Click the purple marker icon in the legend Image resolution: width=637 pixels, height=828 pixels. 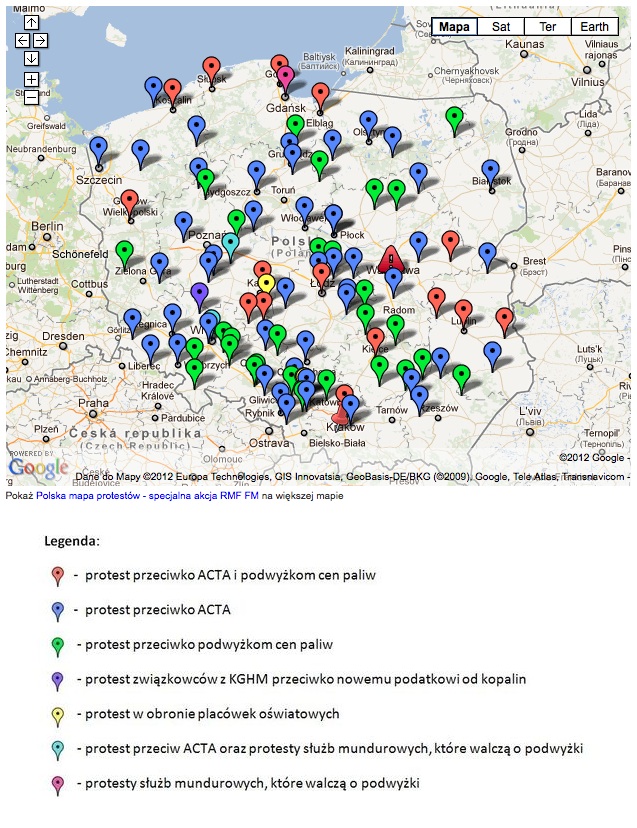coord(58,681)
